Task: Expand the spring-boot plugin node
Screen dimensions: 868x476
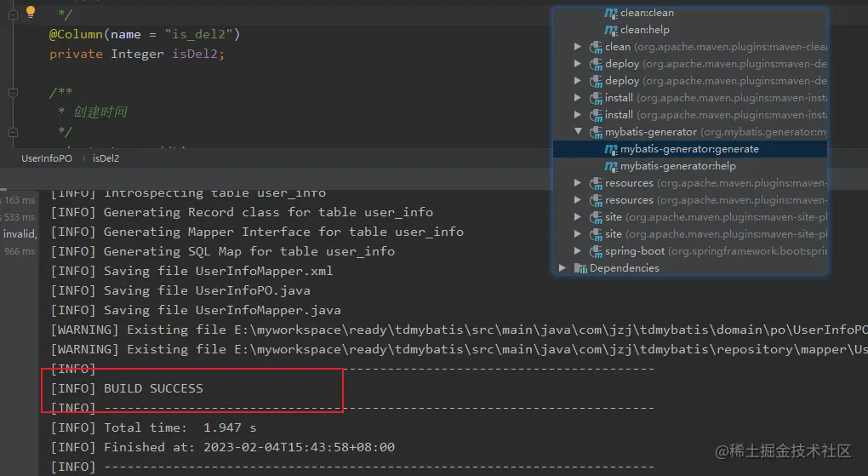Action: point(578,250)
